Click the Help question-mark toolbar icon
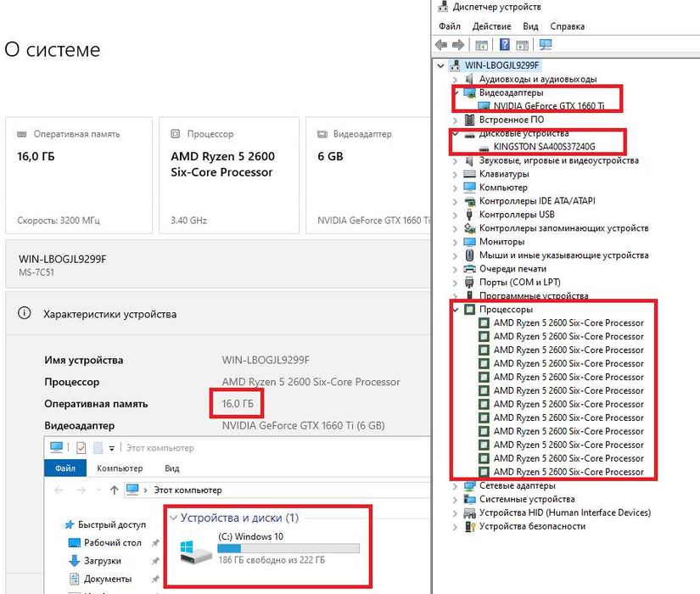Screen dimensions: 700x594 click(505, 45)
